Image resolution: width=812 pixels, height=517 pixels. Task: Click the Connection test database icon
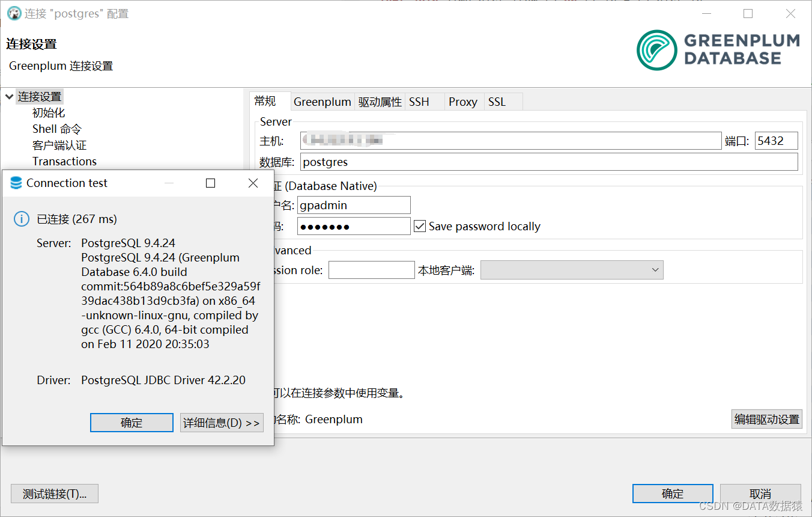tap(16, 183)
